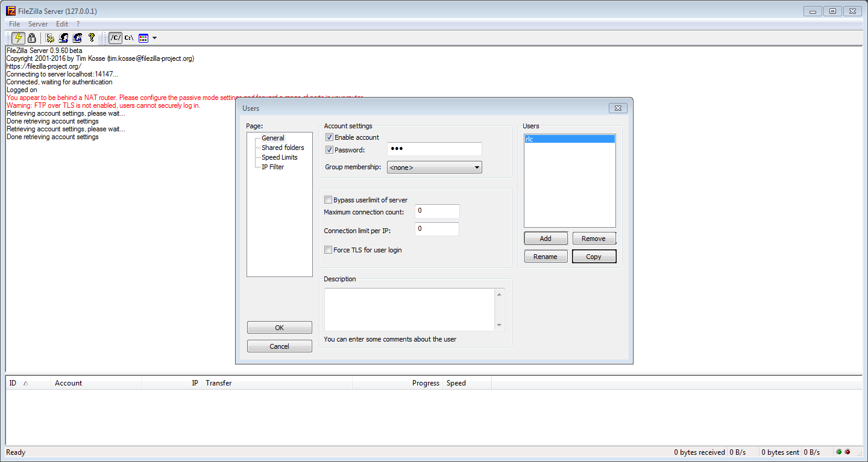
Task: Click the Rename user button
Action: click(x=546, y=257)
